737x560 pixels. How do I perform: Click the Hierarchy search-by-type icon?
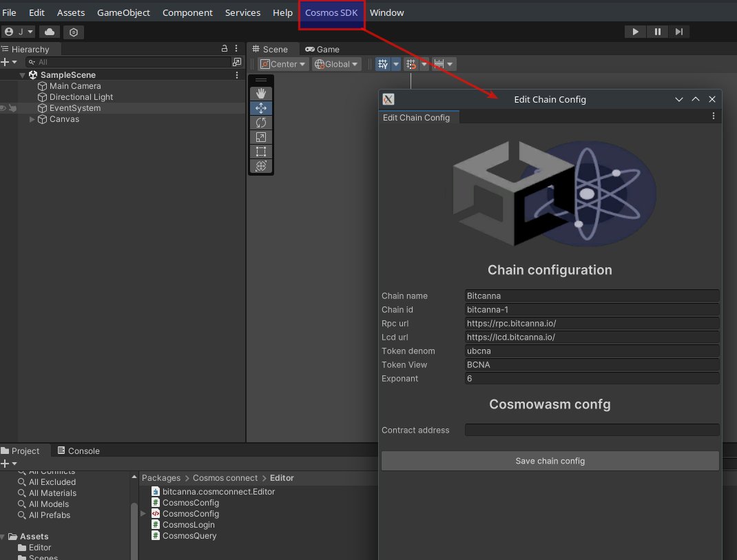(x=237, y=62)
